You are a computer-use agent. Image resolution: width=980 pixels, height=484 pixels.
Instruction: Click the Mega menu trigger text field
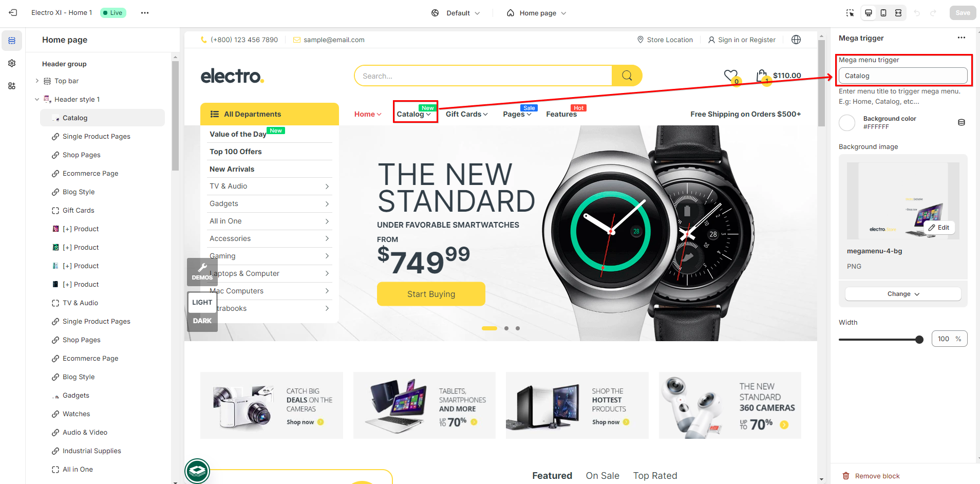[903, 76]
